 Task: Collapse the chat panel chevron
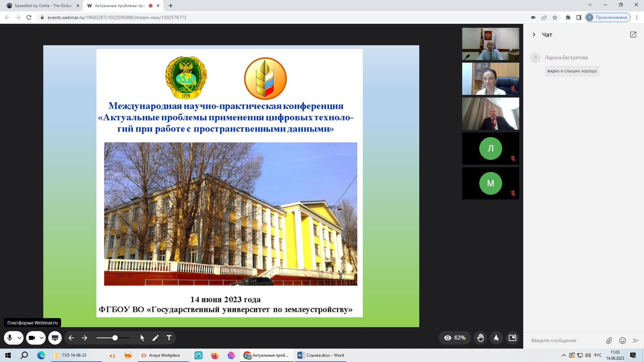[x=534, y=35]
